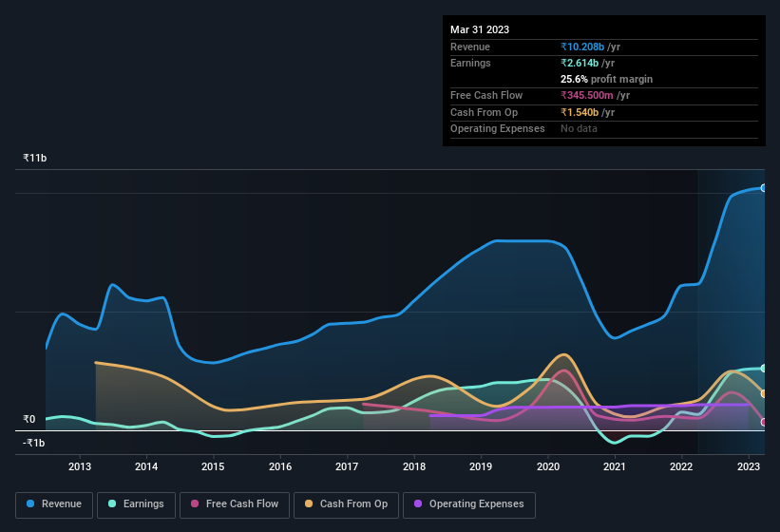Image resolution: width=780 pixels, height=532 pixels.
Task: Click the 2016 x-axis label
Action: [280, 466]
